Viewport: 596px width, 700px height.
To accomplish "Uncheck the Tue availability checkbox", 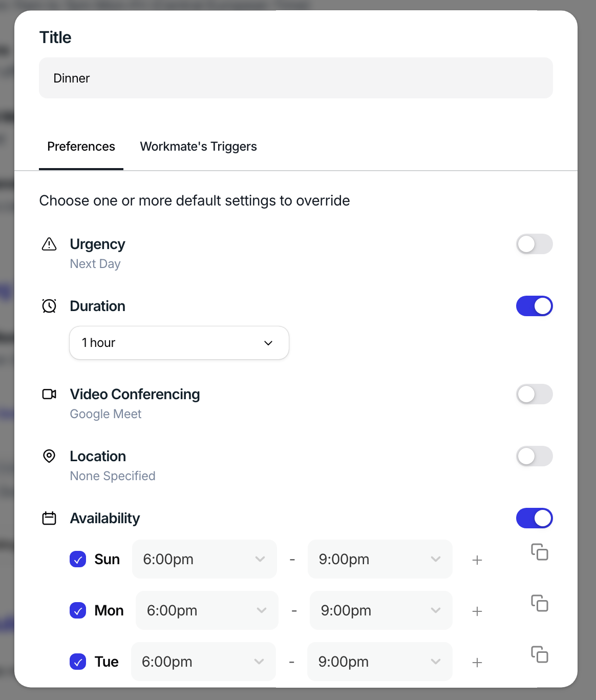I will (x=78, y=662).
